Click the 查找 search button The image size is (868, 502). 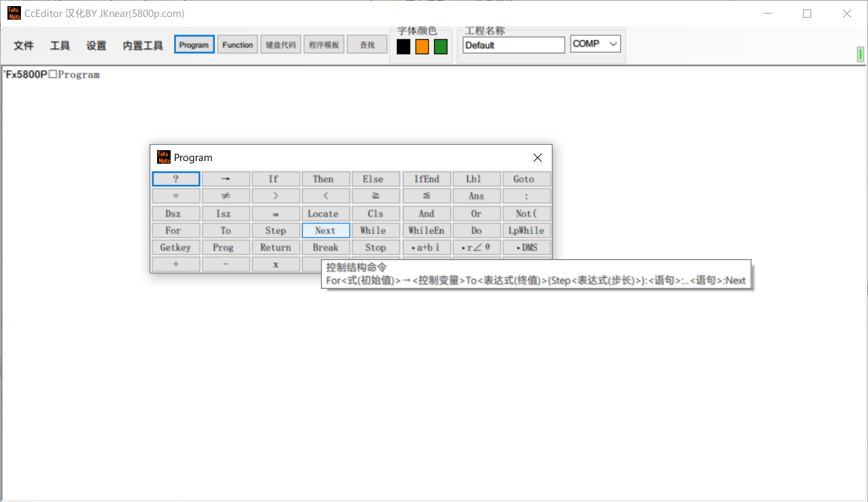(x=367, y=45)
